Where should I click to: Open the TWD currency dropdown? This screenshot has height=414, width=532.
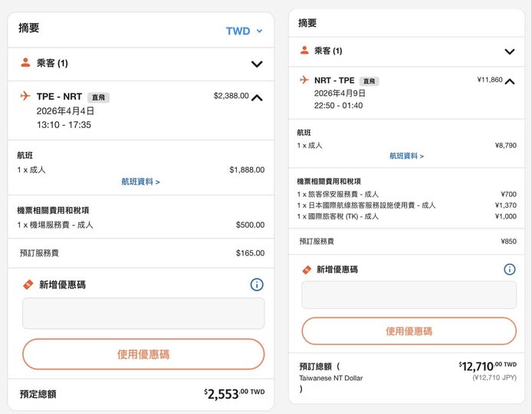point(245,31)
